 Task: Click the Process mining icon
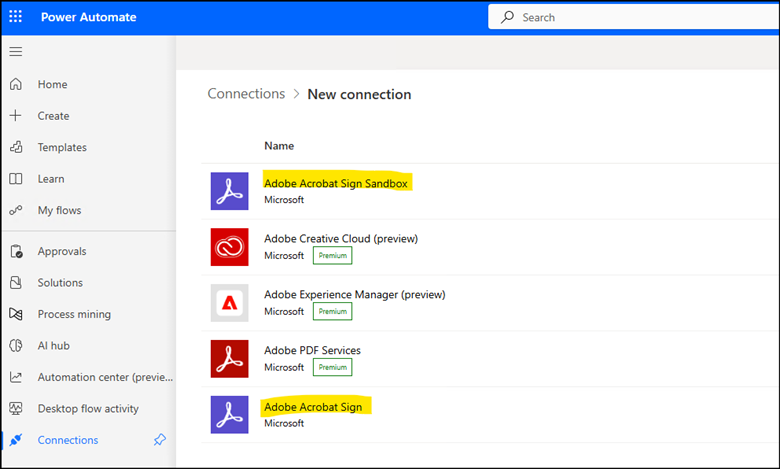16,314
